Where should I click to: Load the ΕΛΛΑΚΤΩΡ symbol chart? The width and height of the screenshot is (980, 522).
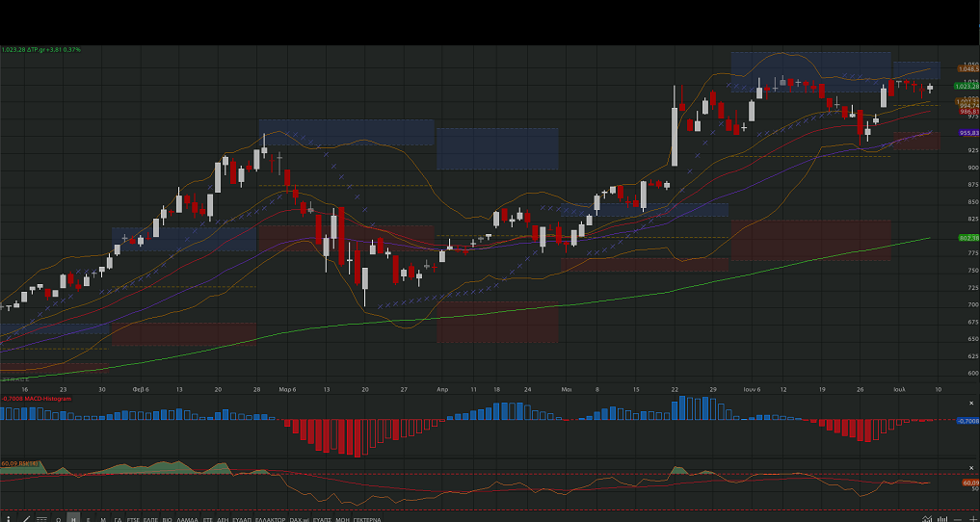270,519
